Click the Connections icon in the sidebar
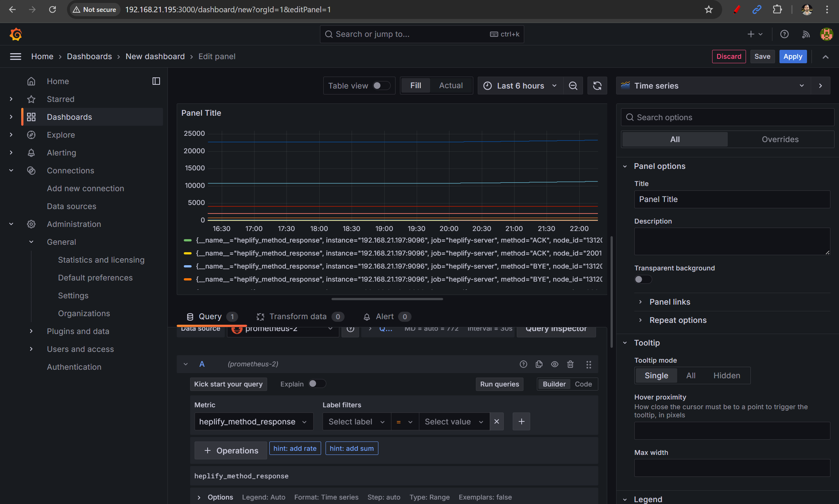This screenshot has height=504, width=839. pos(31,170)
